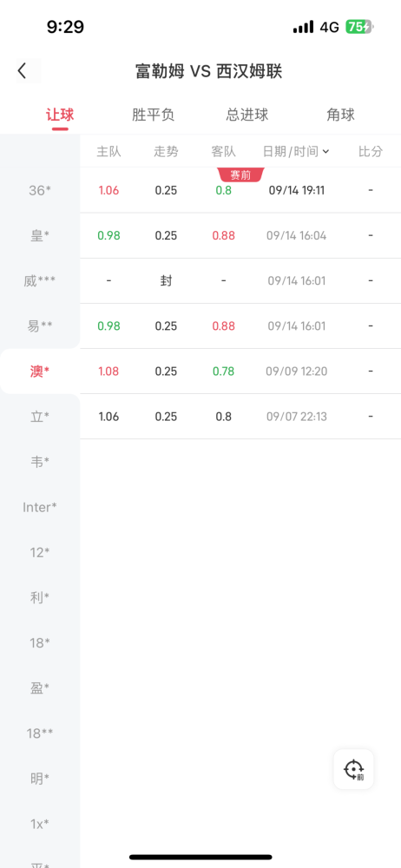The height and width of the screenshot is (868, 401).
Task: Pick 1x* bookmaker entry
Action: [x=40, y=824]
